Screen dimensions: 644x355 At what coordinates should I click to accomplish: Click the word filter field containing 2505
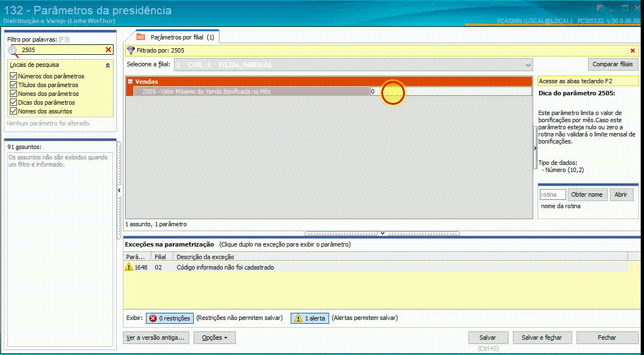coord(61,50)
